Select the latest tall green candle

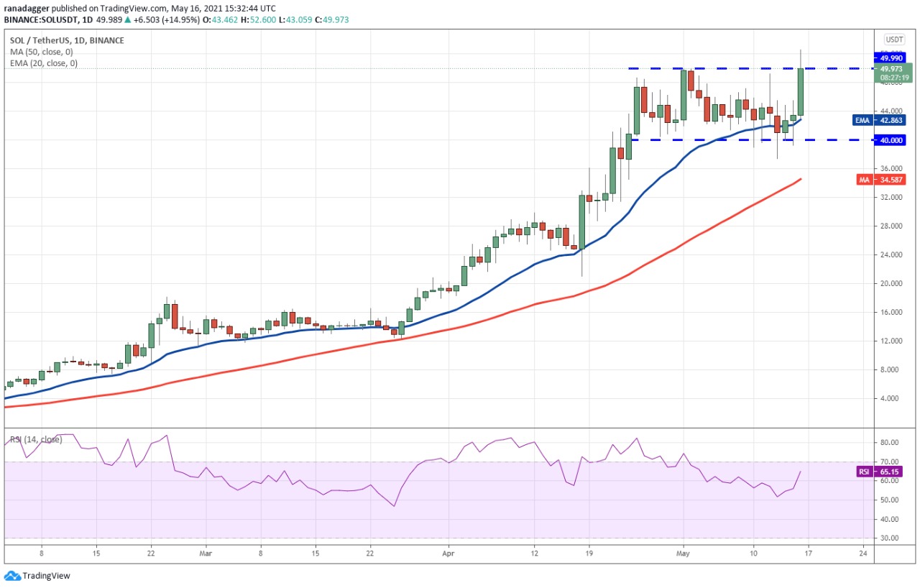click(800, 93)
